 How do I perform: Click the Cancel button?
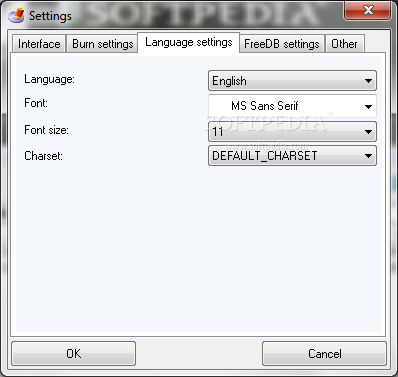tap(324, 353)
